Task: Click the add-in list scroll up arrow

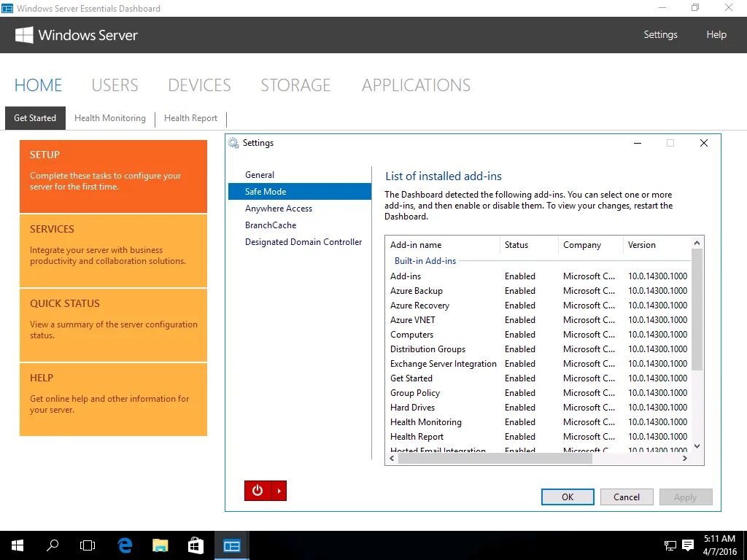Action: point(697,243)
